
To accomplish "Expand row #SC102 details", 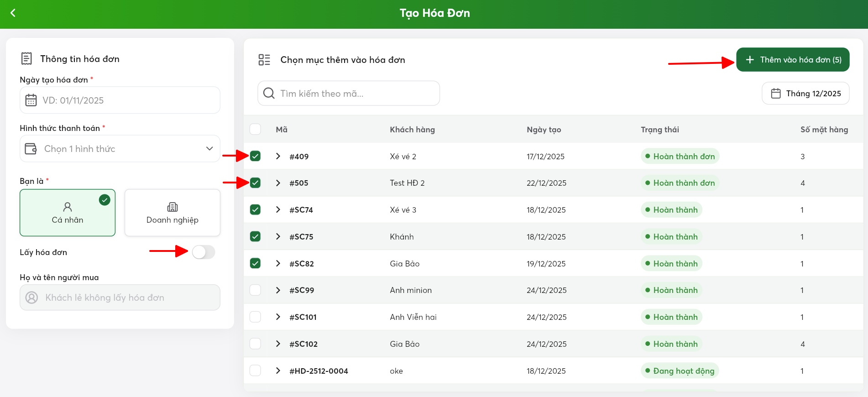I will [x=278, y=344].
